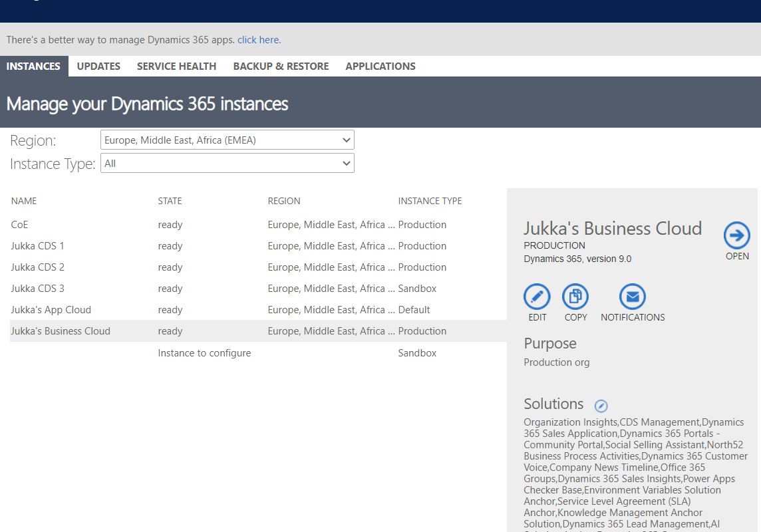Click the INSTANCE TYPE column header
Viewport: 761px width, 532px height.
click(x=430, y=201)
